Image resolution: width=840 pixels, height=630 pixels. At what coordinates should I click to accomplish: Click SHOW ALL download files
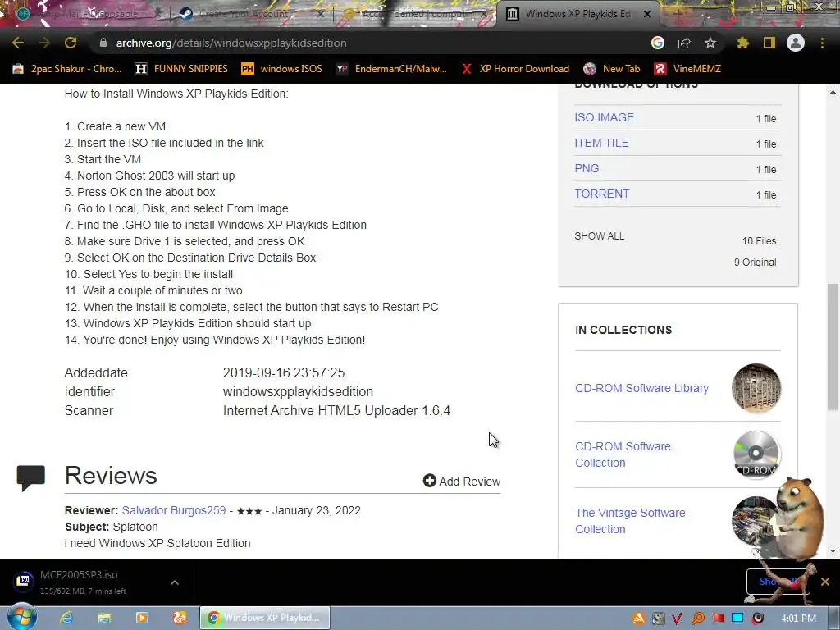[x=600, y=236]
